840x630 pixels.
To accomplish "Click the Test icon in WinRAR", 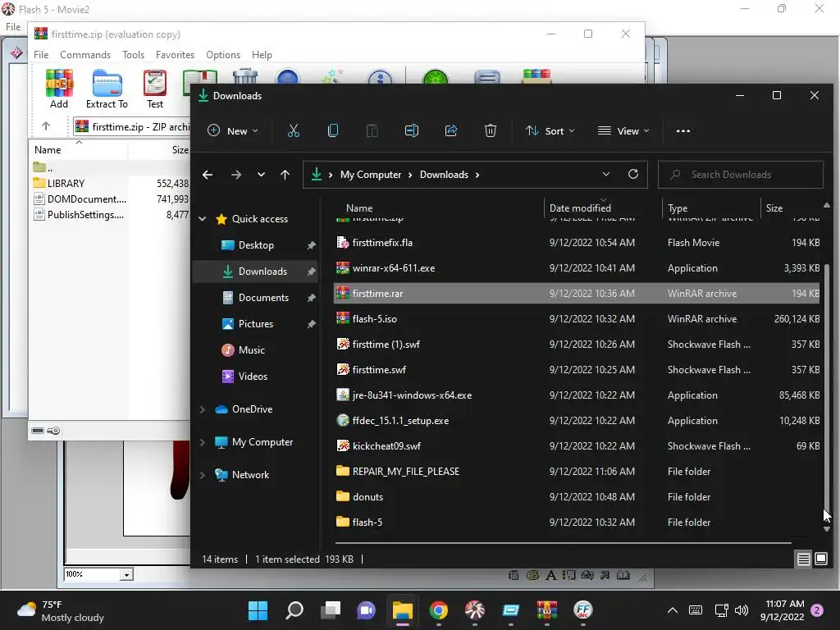I will point(155,89).
